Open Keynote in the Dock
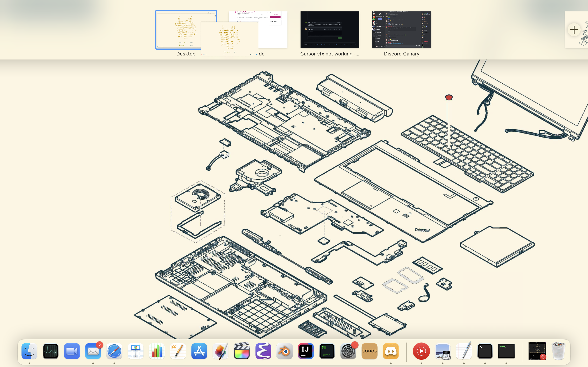588x367 pixels. click(136, 351)
